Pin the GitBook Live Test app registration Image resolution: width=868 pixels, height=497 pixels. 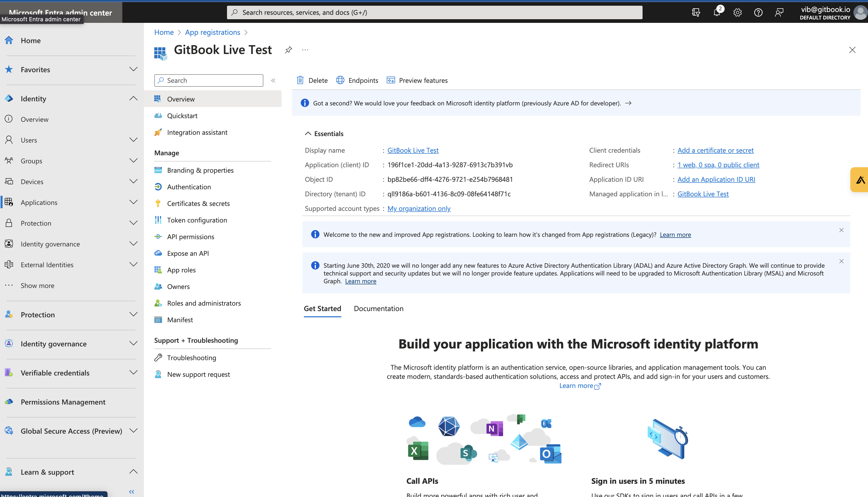coord(288,50)
